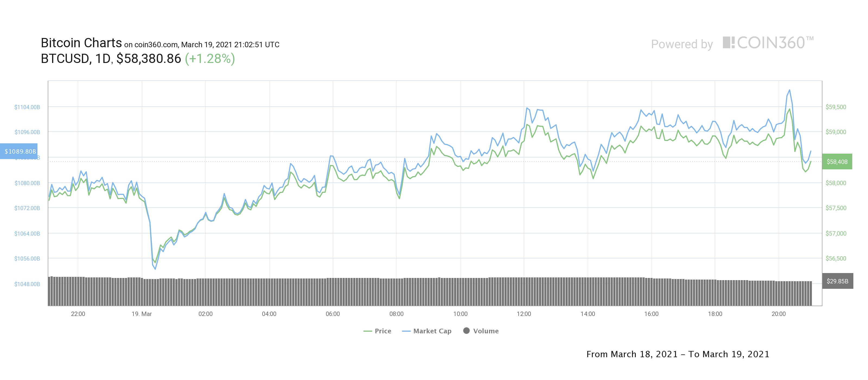Click the $1104.00B market cap axis label
The image size is (868, 380).
click(27, 107)
